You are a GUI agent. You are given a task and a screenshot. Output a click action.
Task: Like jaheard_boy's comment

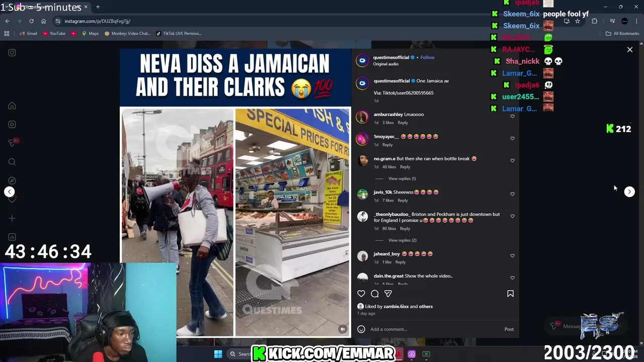tap(512, 255)
